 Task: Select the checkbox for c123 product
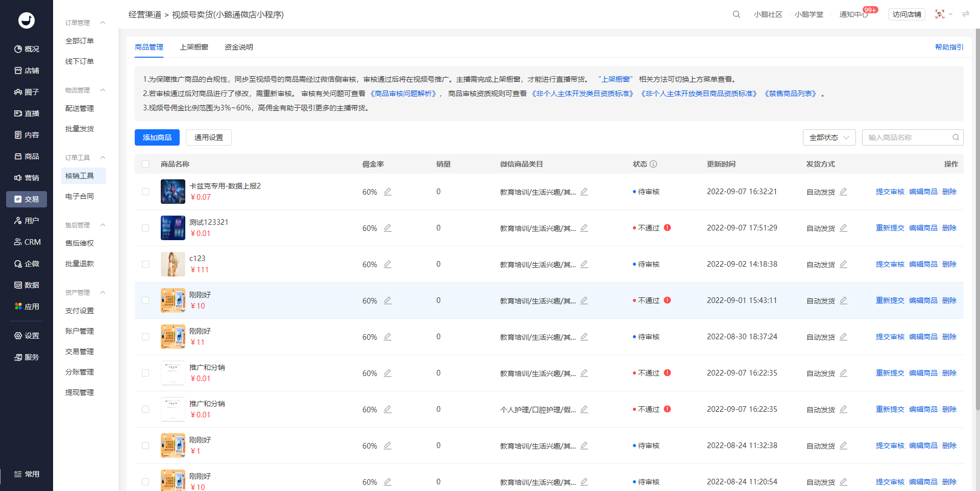[x=145, y=264]
